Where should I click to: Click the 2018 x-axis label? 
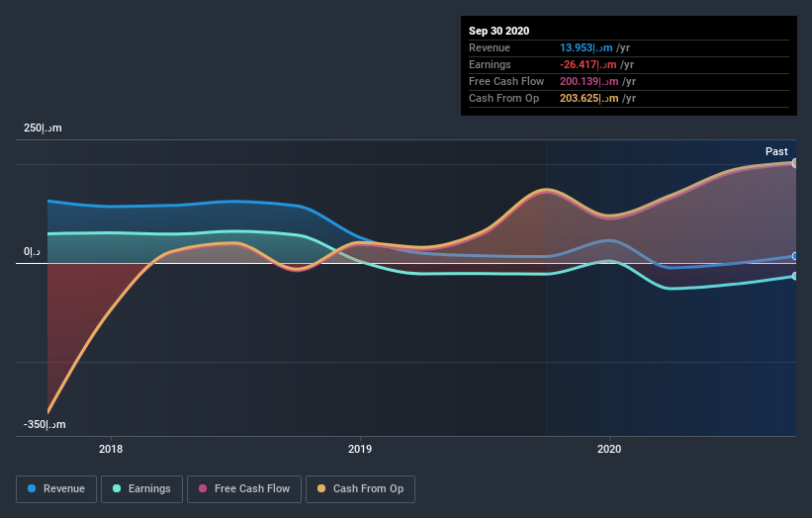pos(111,449)
